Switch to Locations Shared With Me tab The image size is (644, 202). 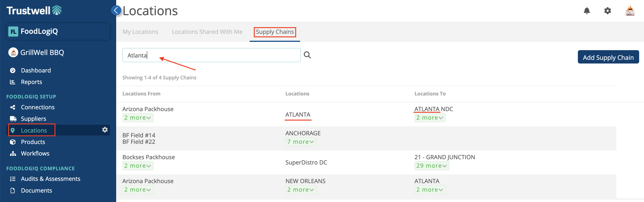[x=207, y=32]
